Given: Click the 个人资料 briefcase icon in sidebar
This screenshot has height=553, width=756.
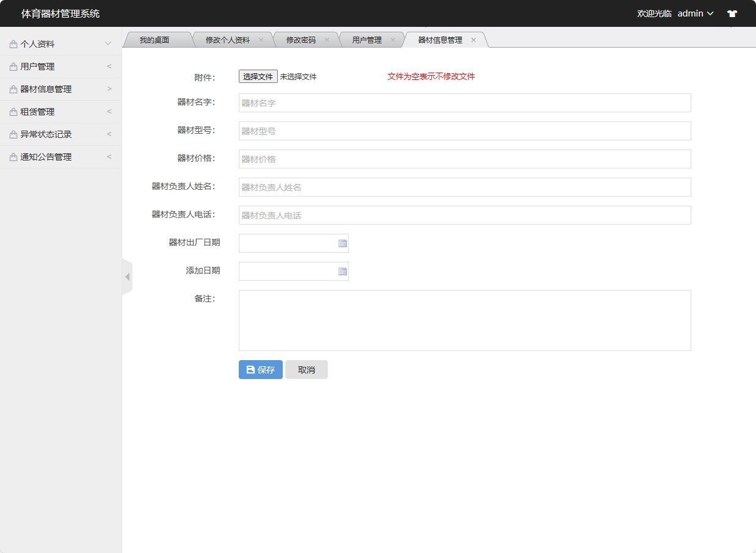Looking at the screenshot, I should [12, 43].
